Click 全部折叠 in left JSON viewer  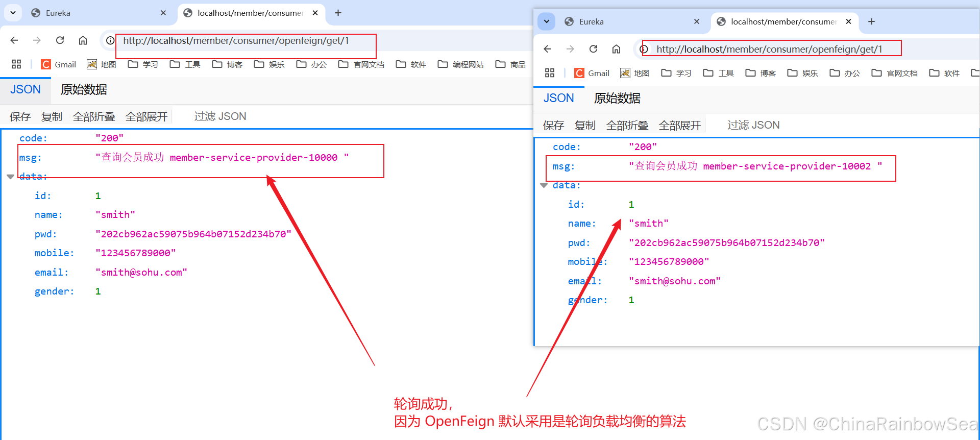click(94, 117)
